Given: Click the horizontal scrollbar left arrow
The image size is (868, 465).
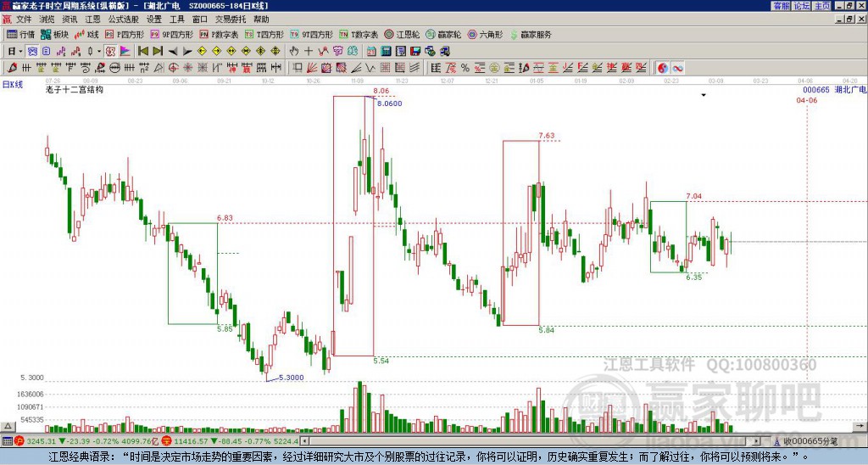Looking at the screenshot, I should coord(304,441).
